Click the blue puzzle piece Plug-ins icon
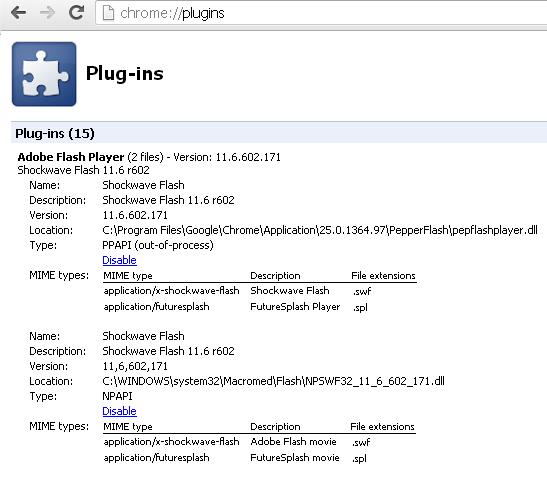547x479 pixels. tap(44, 74)
